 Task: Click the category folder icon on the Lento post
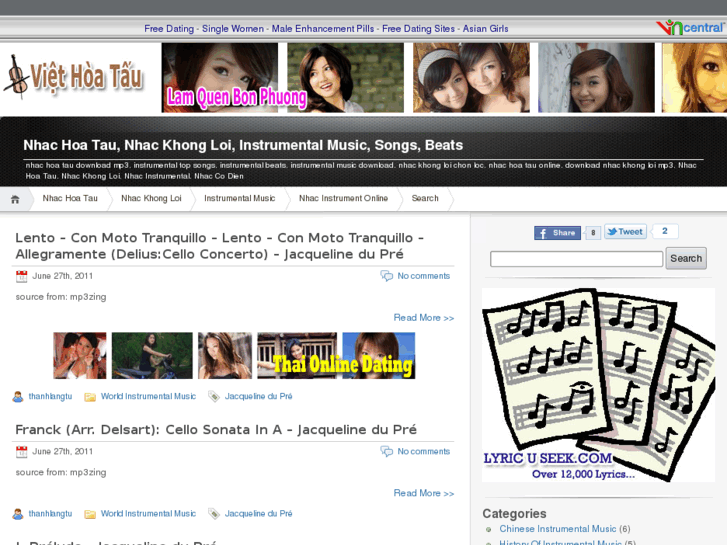click(x=90, y=397)
